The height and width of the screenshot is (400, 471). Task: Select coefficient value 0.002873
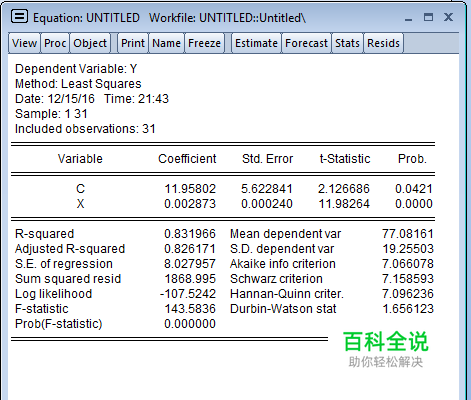click(190, 204)
